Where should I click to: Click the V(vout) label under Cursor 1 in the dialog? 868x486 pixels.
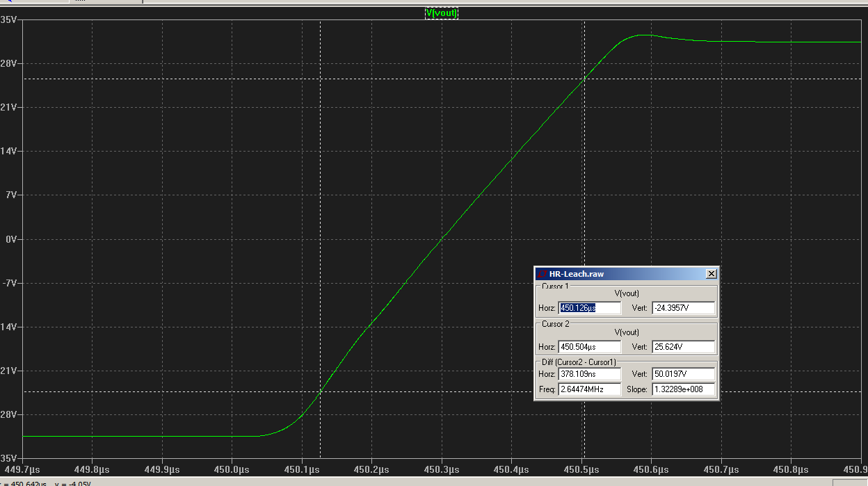click(x=627, y=293)
